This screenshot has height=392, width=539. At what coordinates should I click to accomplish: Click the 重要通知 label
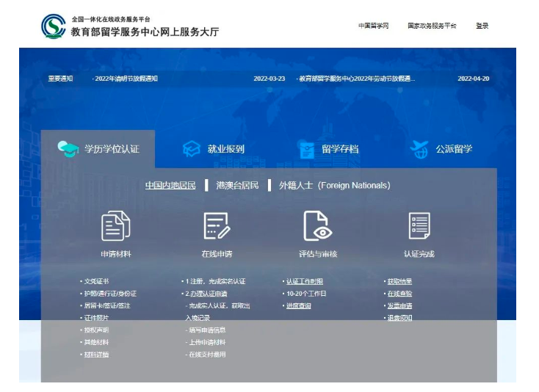click(60, 79)
